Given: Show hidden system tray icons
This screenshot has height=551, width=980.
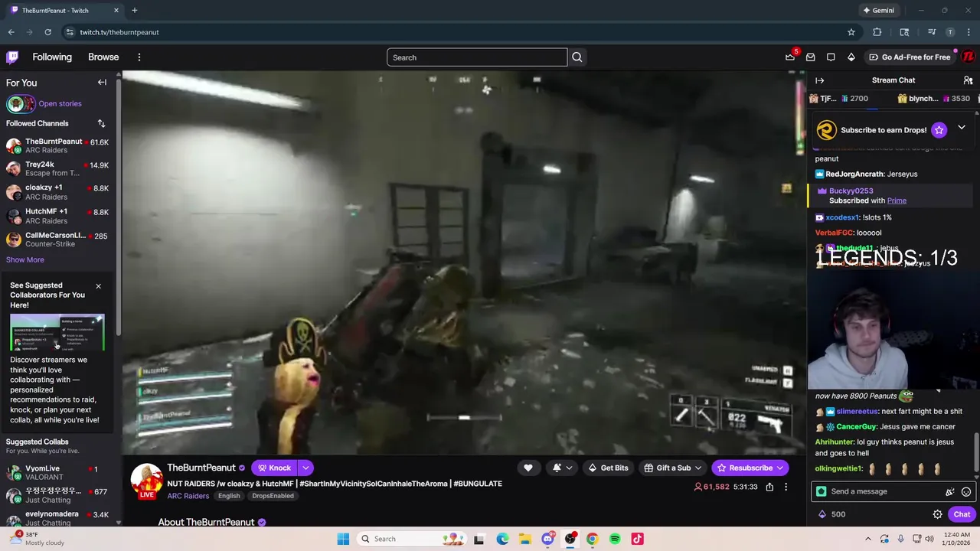Looking at the screenshot, I should click(869, 539).
